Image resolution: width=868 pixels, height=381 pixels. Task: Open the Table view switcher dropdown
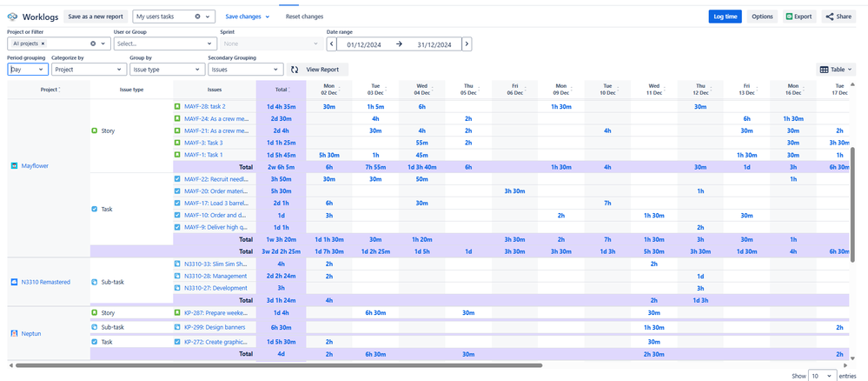pos(837,70)
